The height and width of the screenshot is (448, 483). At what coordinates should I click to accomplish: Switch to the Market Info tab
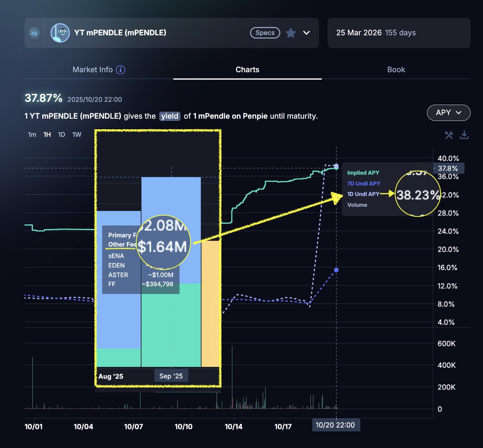pos(93,70)
